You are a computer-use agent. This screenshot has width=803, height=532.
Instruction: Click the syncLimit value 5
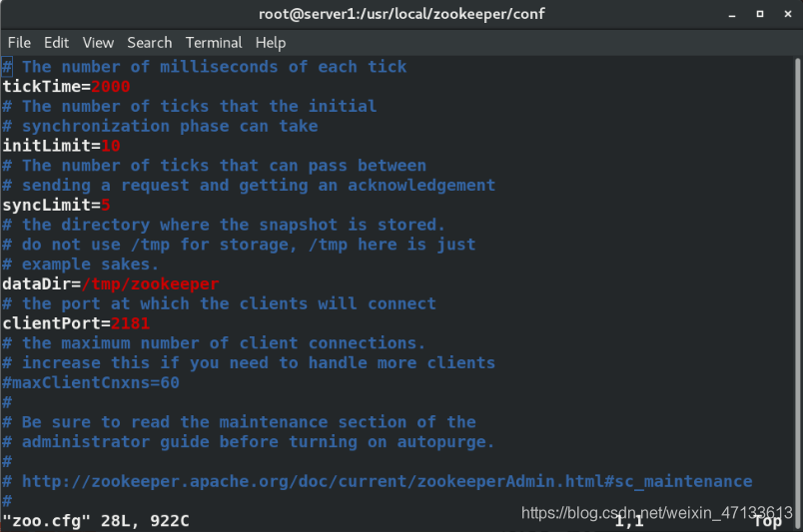(106, 206)
